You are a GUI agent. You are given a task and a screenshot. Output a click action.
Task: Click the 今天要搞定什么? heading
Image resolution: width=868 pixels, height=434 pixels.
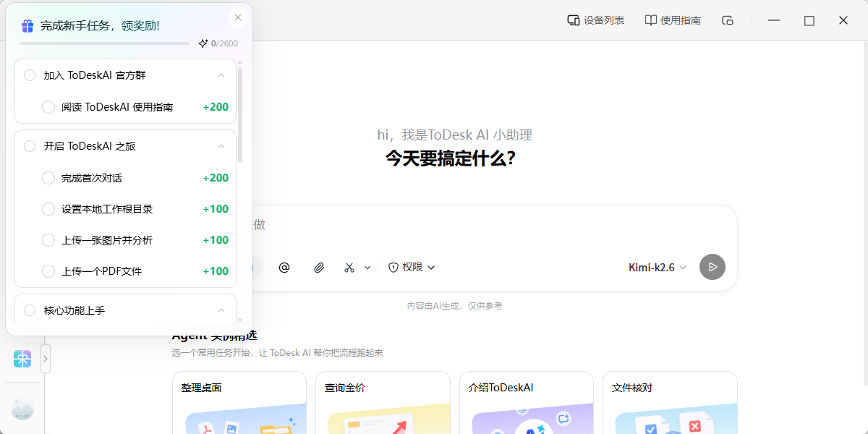450,158
